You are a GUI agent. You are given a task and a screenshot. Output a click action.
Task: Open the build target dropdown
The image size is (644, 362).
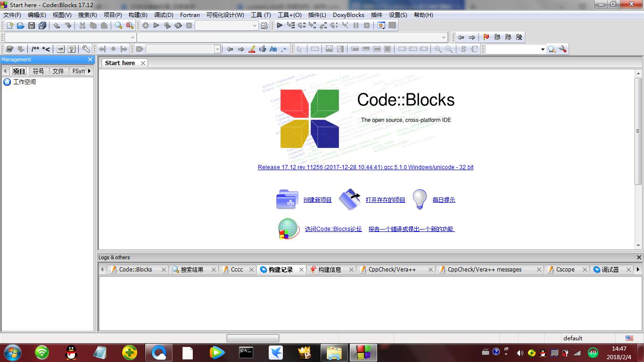[255, 25]
